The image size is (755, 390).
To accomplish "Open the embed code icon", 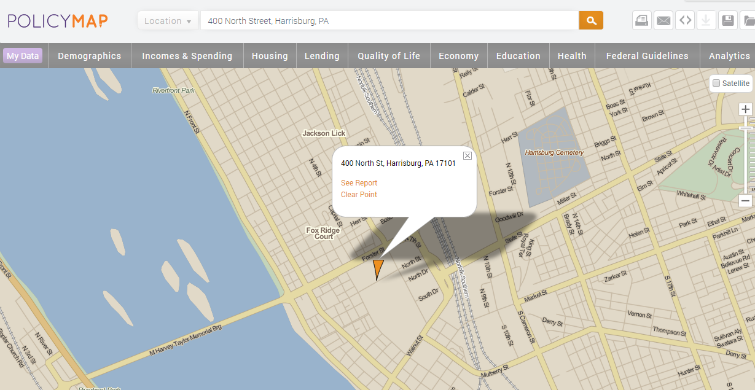I will coord(685,21).
